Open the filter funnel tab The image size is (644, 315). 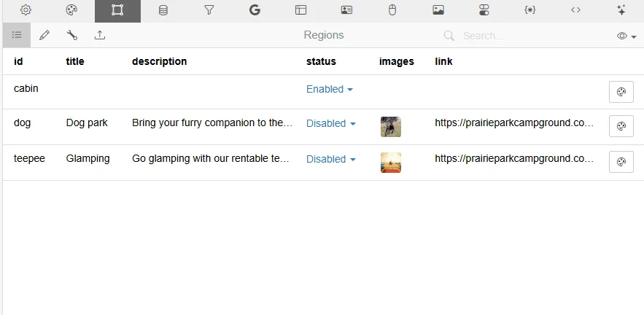(209, 10)
